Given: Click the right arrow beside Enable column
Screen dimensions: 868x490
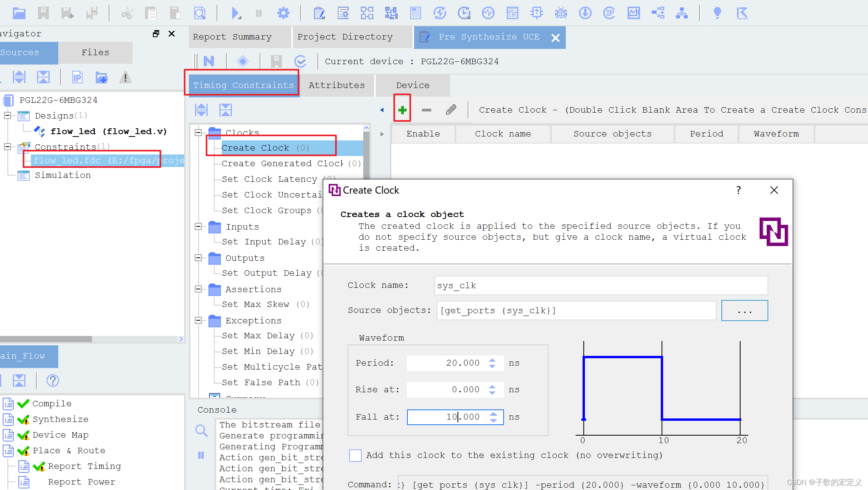Looking at the screenshot, I should (x=382, y=134).
